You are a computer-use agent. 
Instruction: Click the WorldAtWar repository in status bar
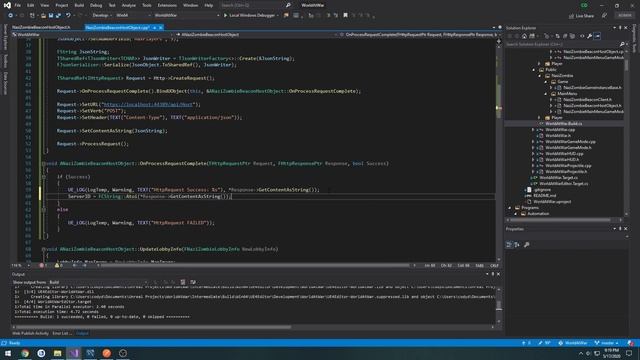click(x=573, y=343)
